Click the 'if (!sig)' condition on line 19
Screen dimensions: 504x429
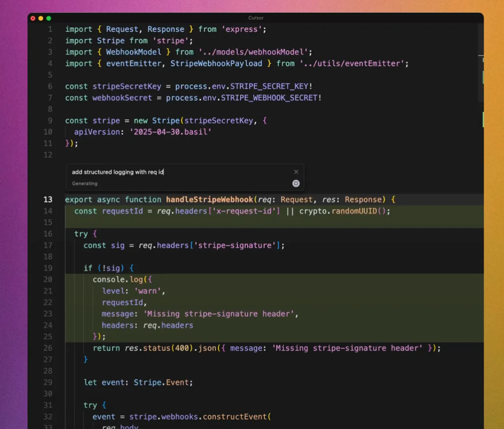(104, 268)
